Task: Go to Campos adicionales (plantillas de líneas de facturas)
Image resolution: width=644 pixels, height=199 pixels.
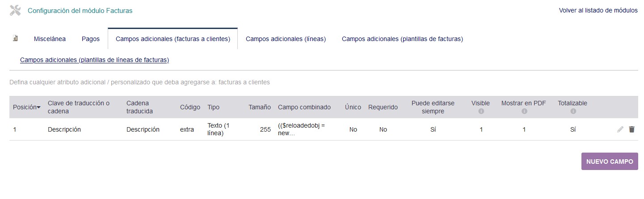Action: pos(94,60)
